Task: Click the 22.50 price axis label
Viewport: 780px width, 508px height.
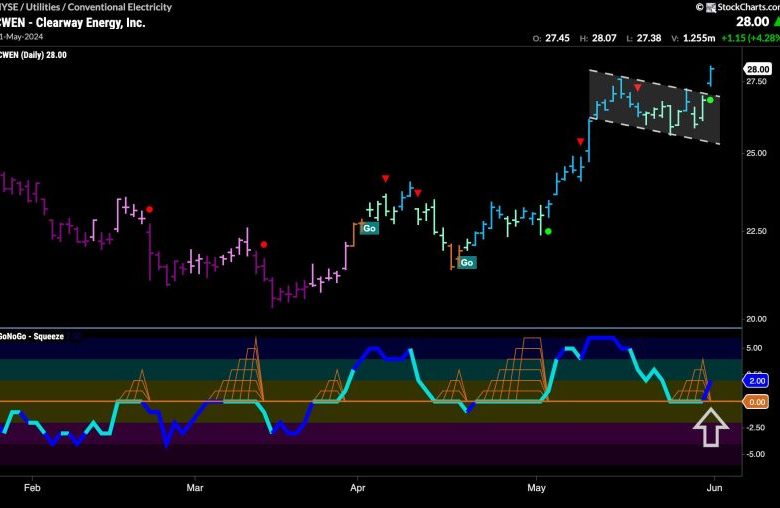Action: coord(756,231)
